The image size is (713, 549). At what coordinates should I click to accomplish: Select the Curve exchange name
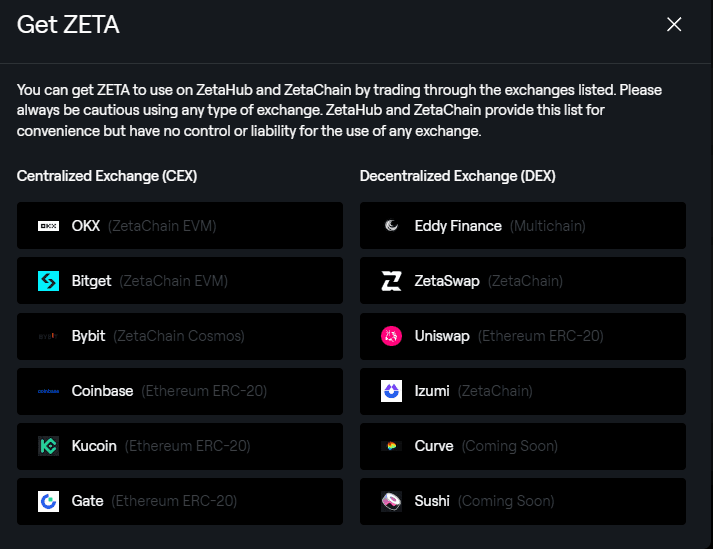coord(434,446)
